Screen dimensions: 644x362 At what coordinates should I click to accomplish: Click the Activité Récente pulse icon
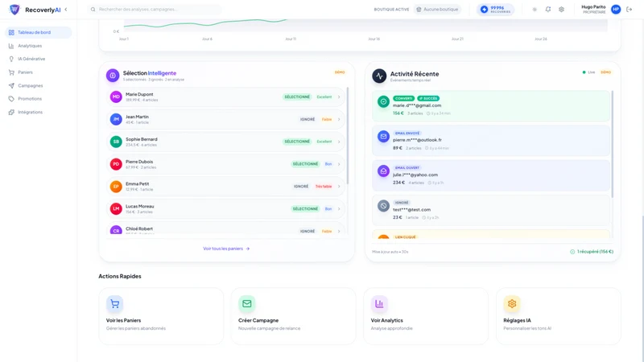[379, 76]
